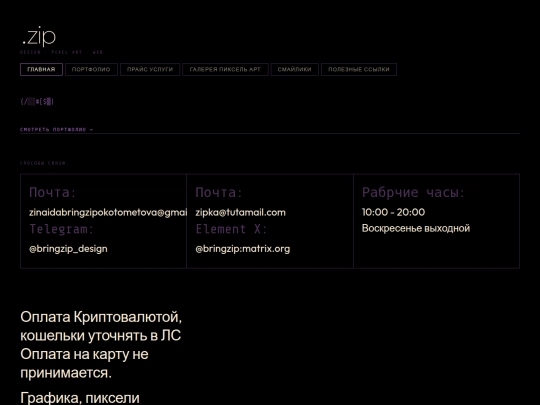
Task: Click the Рабрчие часы heading
Action: click(x=413, y=193)
